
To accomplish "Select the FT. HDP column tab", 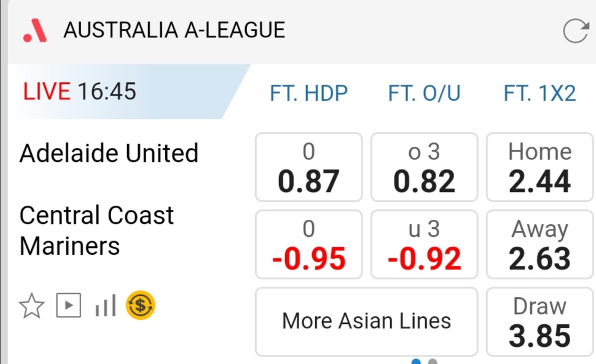I will tap(308, 93).
